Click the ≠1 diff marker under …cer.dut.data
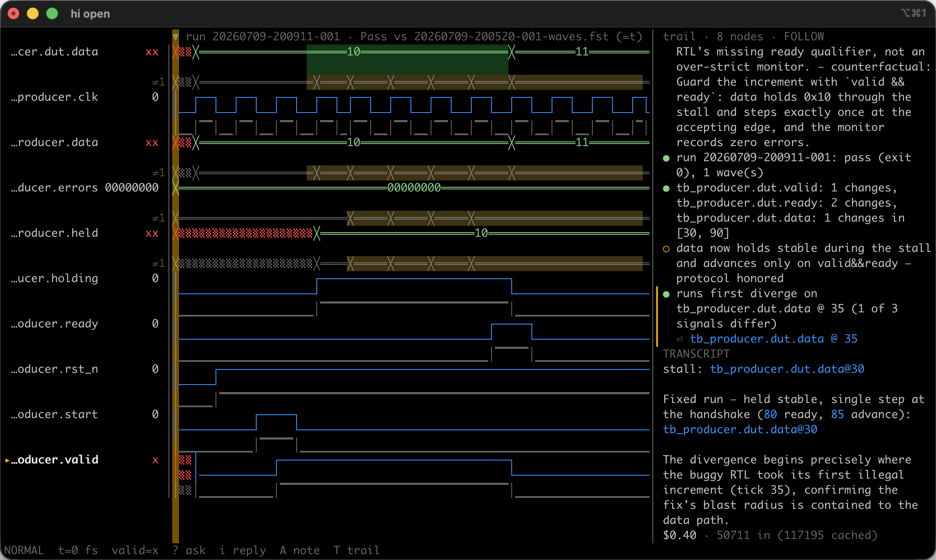This screenshot has height=560, width=936. coord(158,82)
